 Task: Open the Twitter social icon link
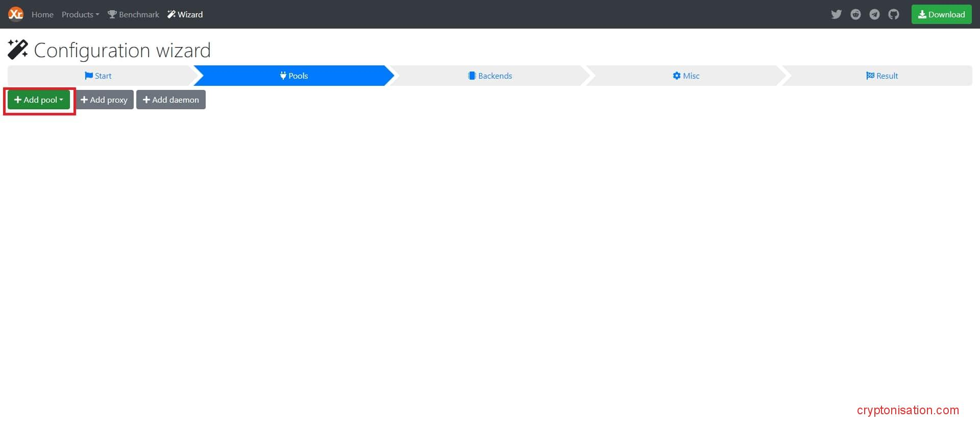(x=836, y=14)
